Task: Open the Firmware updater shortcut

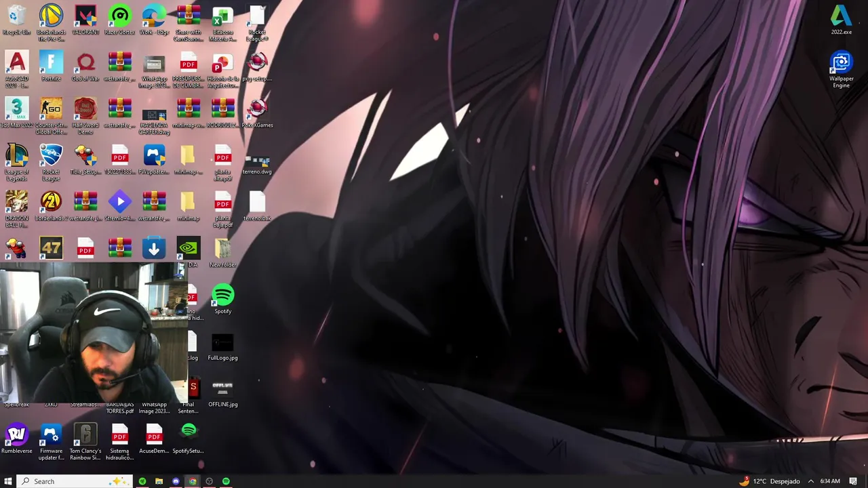Action: (51, 442)
